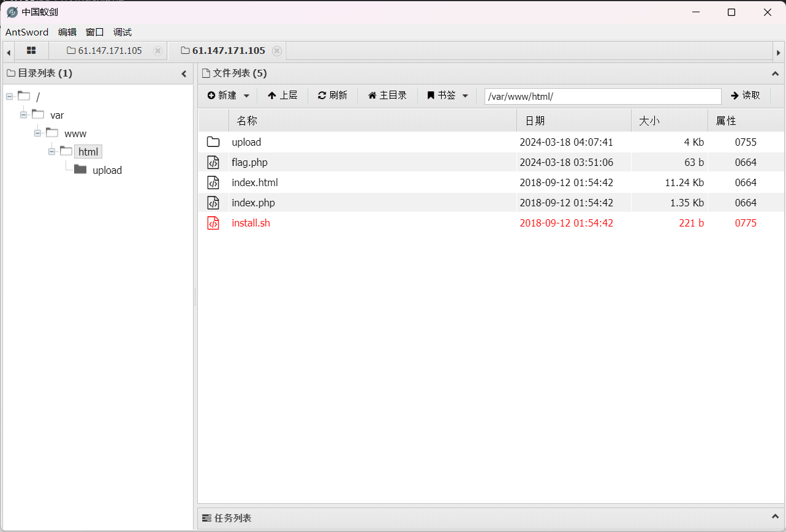Viewport: 786px width, 532px height.
Task: Sort by 日期 column header
Action: coord(574,121)
